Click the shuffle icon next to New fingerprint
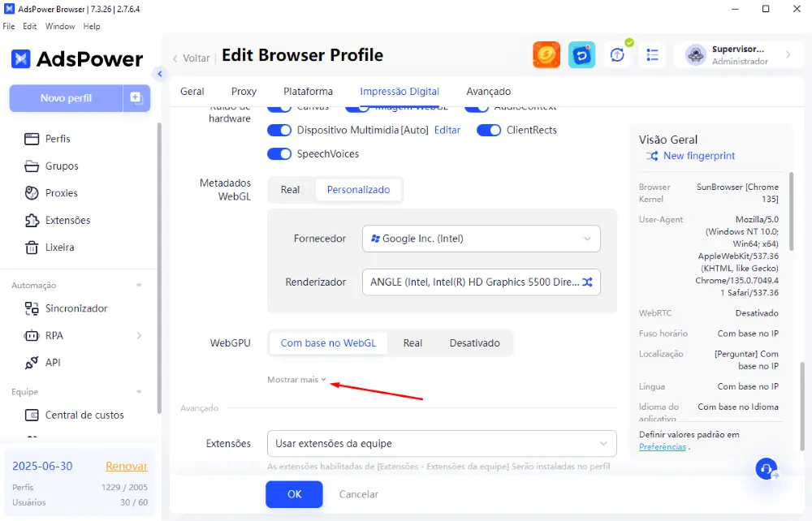 652,156
